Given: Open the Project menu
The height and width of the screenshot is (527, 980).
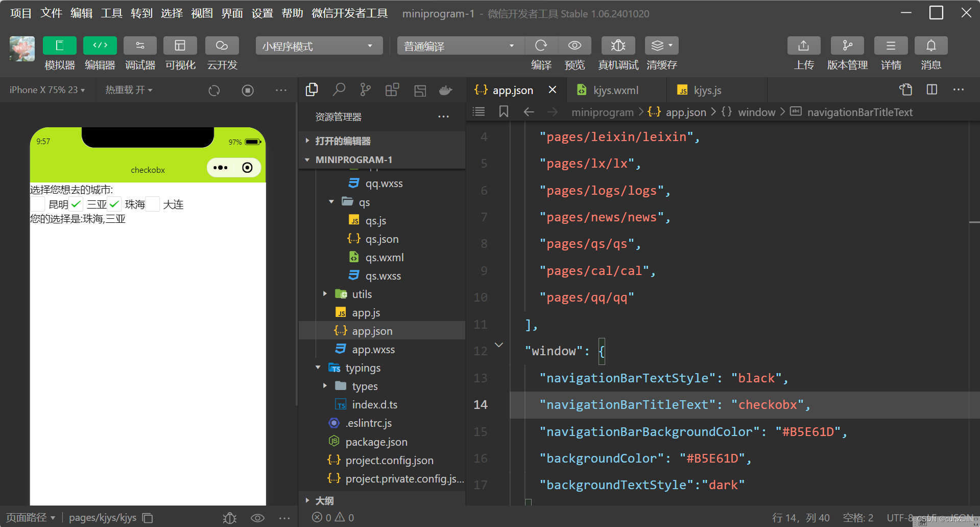Looking at the screenshot, I should click(x=21, y=13).
